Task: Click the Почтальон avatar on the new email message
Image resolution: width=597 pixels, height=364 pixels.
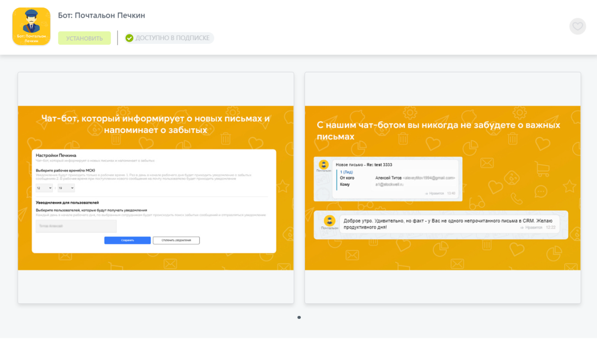Action: pos(324,165)
